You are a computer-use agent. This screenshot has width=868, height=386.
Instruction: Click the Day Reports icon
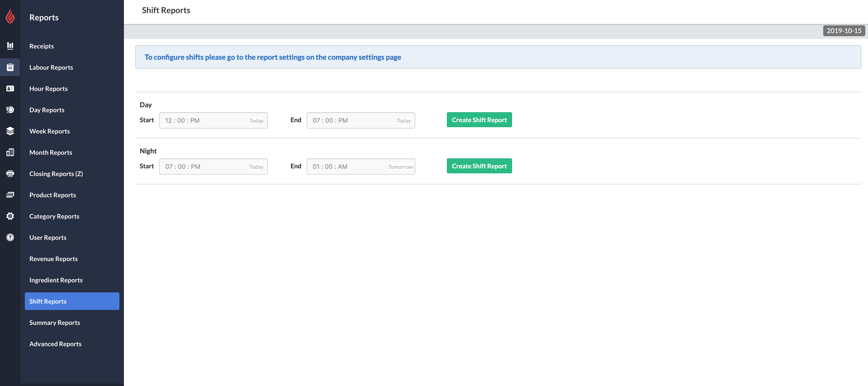click(x=10, y=109)
